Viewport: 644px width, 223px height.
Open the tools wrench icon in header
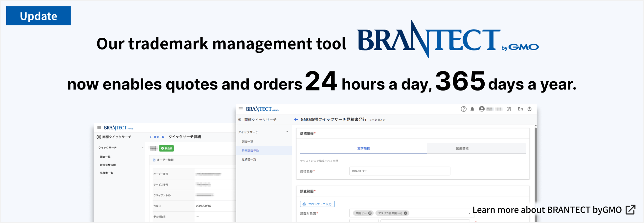coord(509,109)
